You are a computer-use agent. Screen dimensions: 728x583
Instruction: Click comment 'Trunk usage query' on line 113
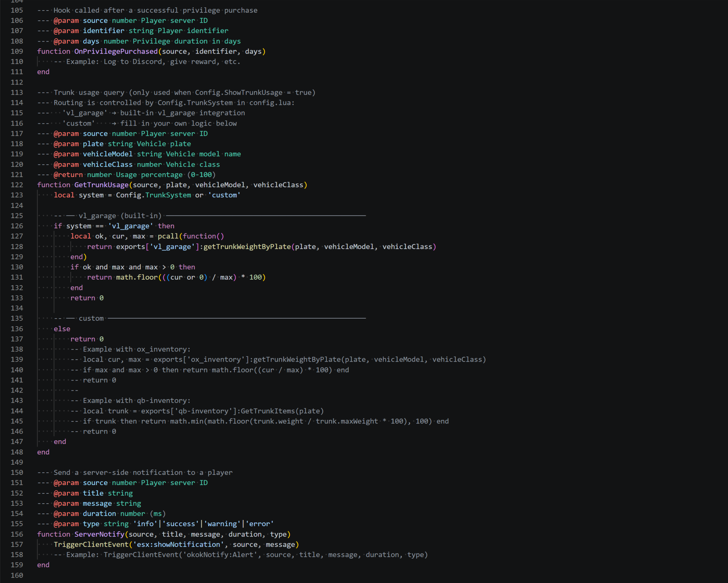(x=89, y=92)
